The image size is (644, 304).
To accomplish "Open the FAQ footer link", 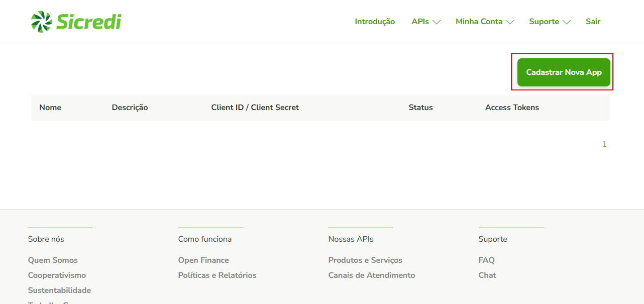I will [486, 260].
